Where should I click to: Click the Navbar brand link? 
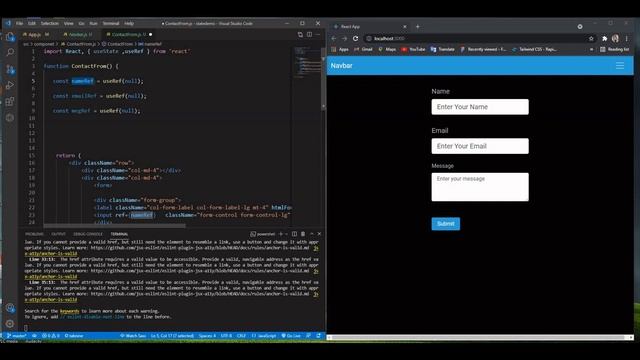tap(342, 66)
